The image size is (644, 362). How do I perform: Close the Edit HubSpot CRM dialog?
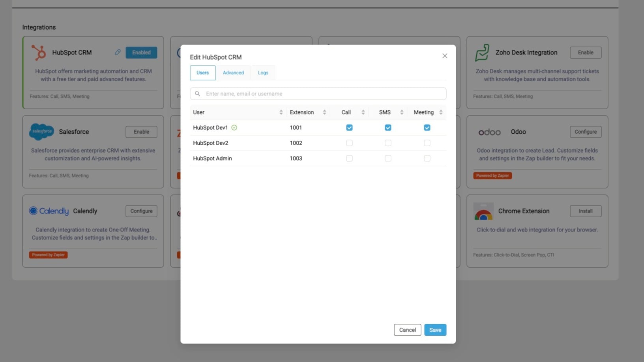[445, 56]
